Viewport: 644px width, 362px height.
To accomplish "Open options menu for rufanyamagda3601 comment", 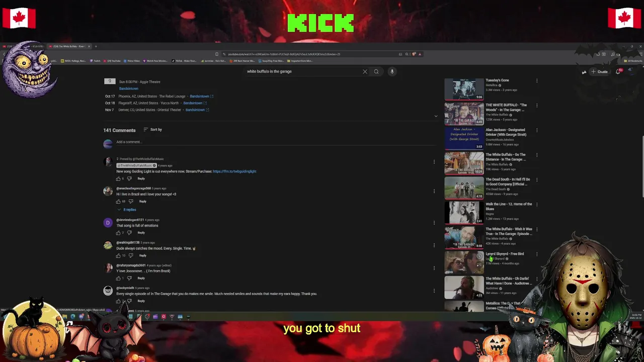I will pos(434,268).
